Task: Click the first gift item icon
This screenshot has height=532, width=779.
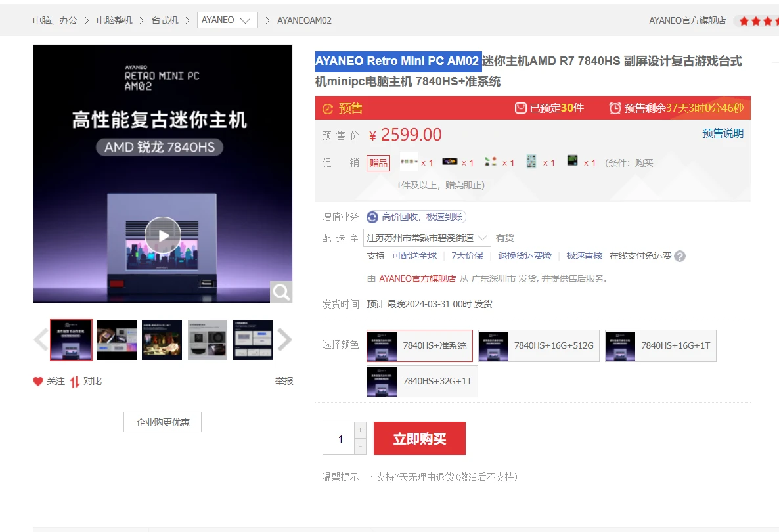Action: pos(409,162)
